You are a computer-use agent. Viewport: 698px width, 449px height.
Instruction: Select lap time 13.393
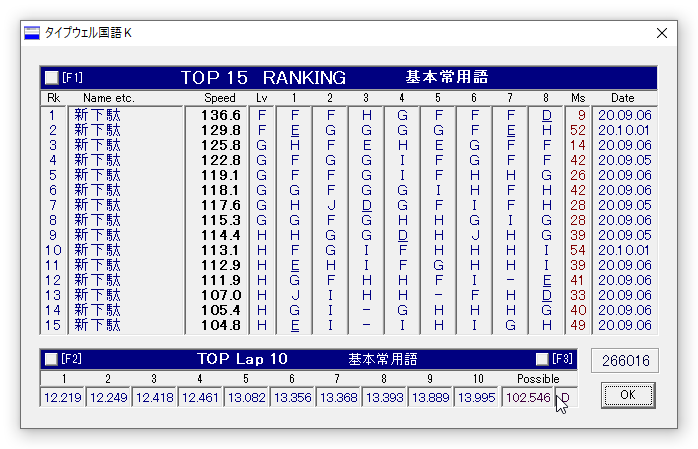[x=385, y=397]
